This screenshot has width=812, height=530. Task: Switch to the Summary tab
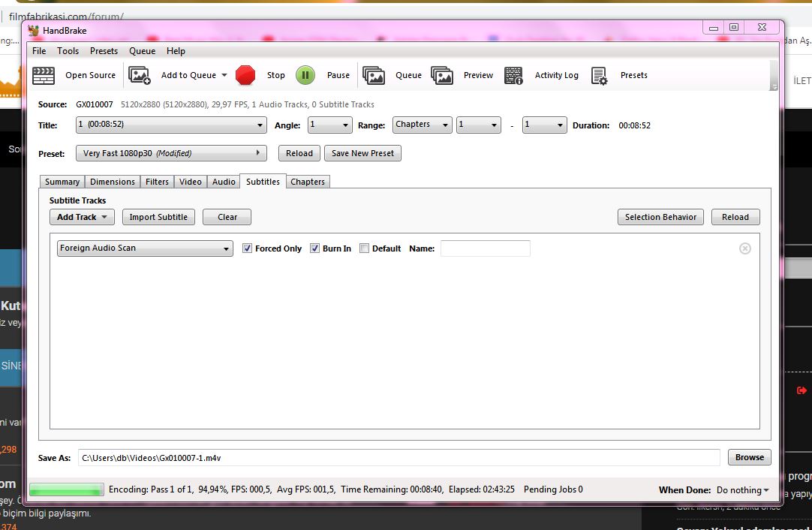tap(62, 182)
